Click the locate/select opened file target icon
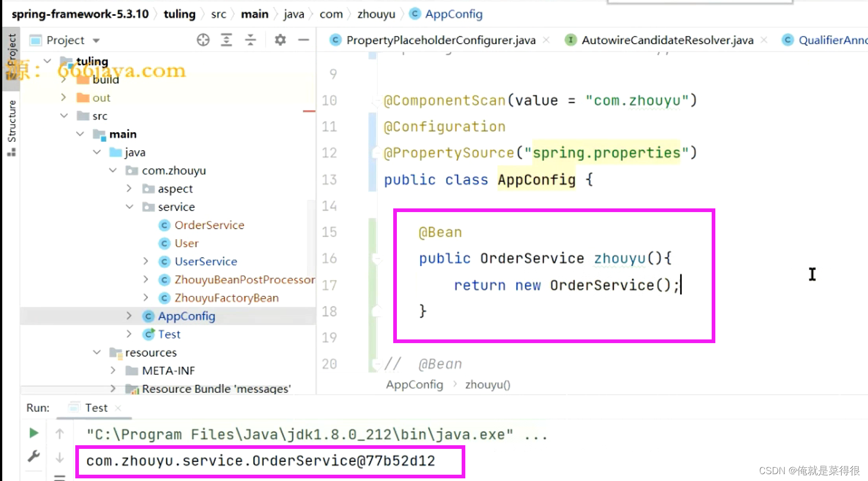Screen dimensions: 868x481 click(203, 40)
